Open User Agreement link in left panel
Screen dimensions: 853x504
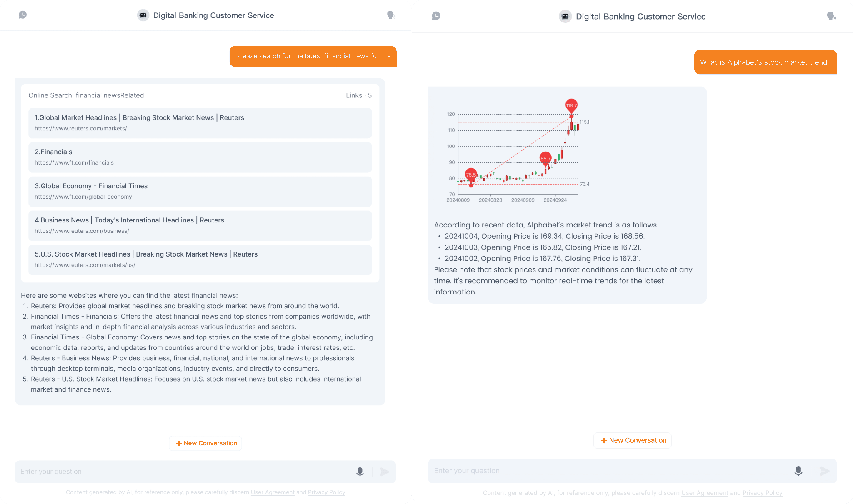click(x=273, y=492)
